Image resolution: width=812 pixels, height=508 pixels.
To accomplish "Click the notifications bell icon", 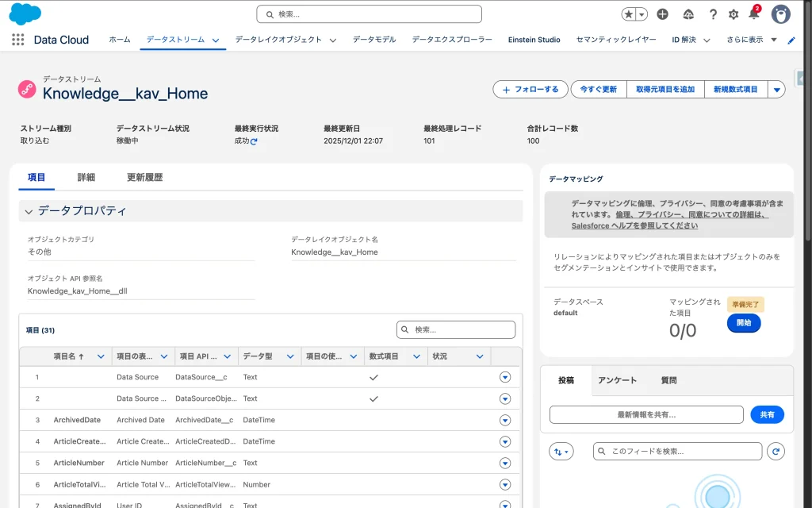I will point(753,14).
